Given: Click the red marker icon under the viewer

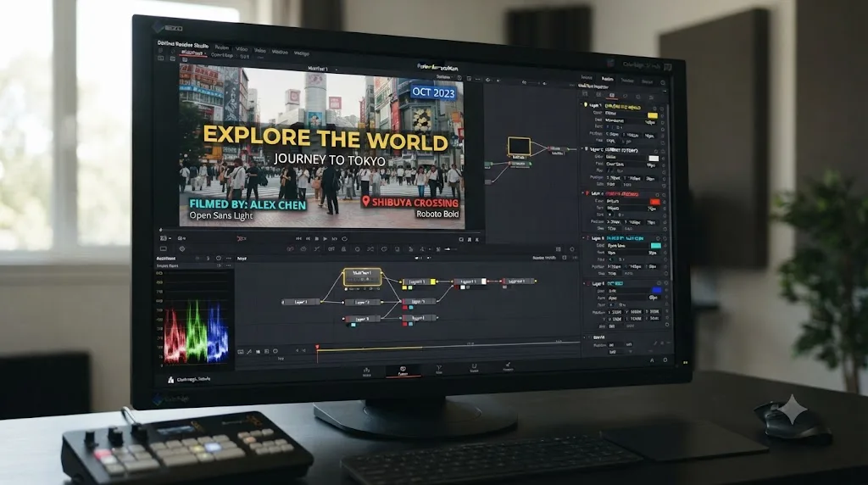Looking at the screenshot, I should [x=242, y=238].
